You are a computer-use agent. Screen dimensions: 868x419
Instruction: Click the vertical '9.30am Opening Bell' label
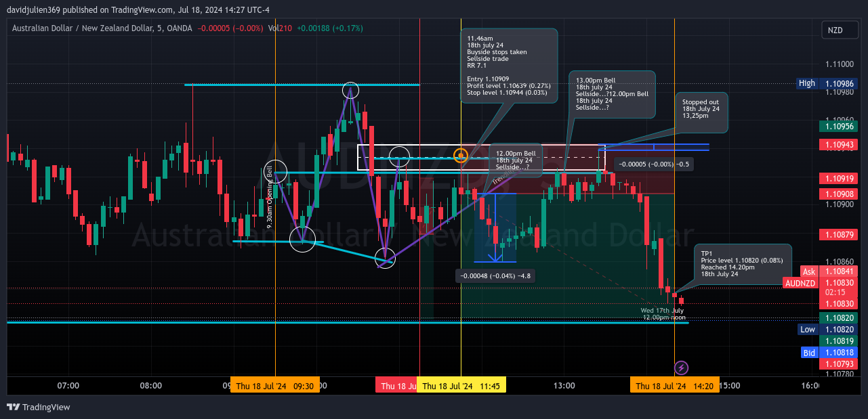(x=269, y=198)
